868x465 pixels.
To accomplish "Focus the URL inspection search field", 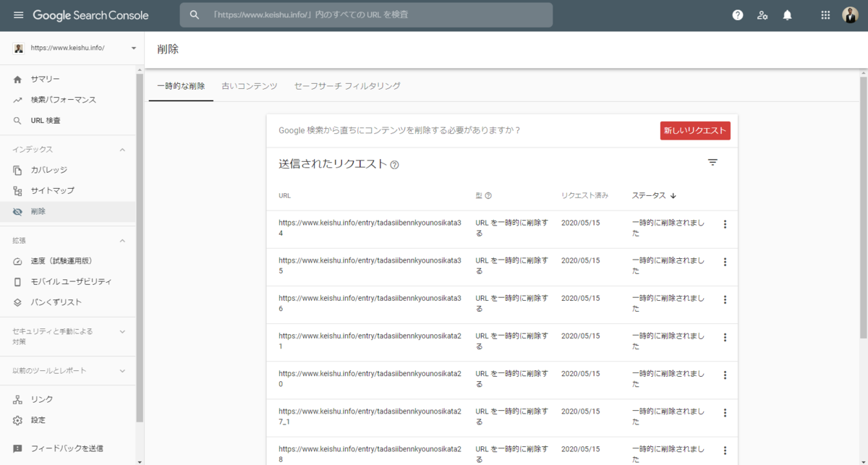I will click(x=366, y=15).
